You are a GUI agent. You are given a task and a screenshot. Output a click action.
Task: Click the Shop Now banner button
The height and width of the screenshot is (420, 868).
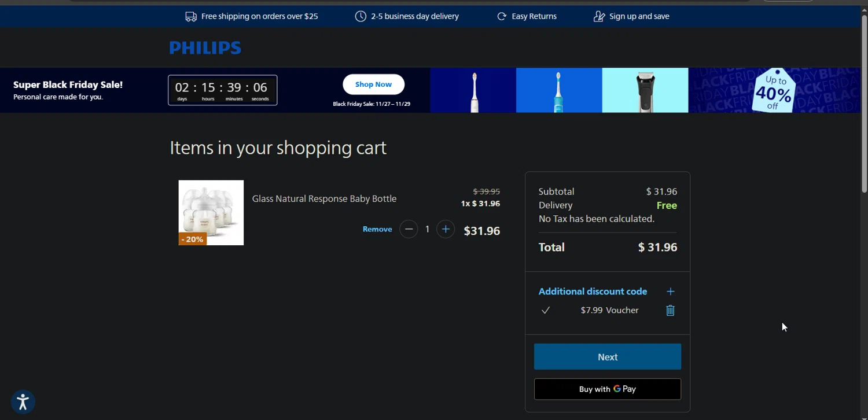click(x=373, y=84)
